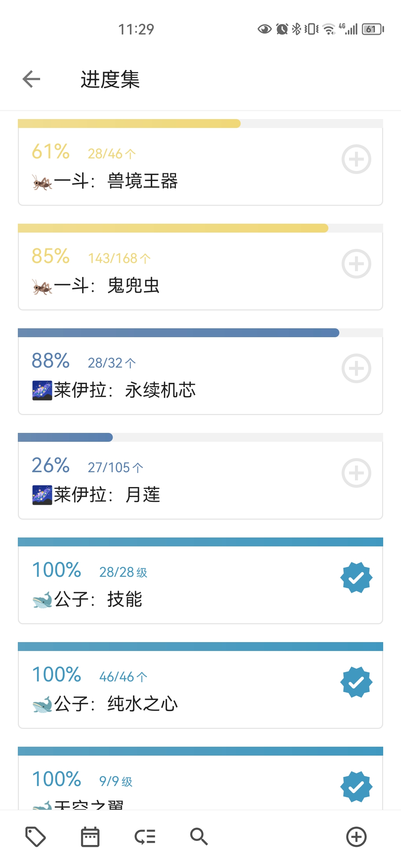Increase 莱伊拉：永续机芯 count by one
The image size is (401, 868).
(356, 368)
